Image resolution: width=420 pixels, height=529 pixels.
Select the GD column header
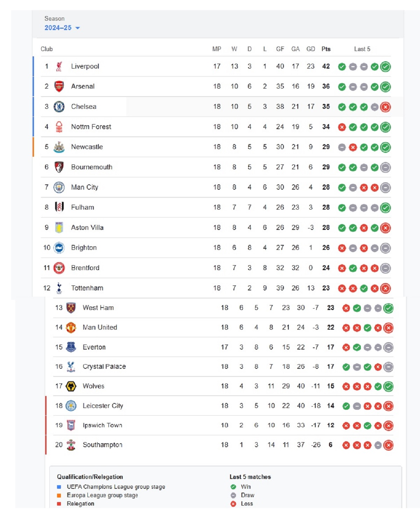[311, 49]
